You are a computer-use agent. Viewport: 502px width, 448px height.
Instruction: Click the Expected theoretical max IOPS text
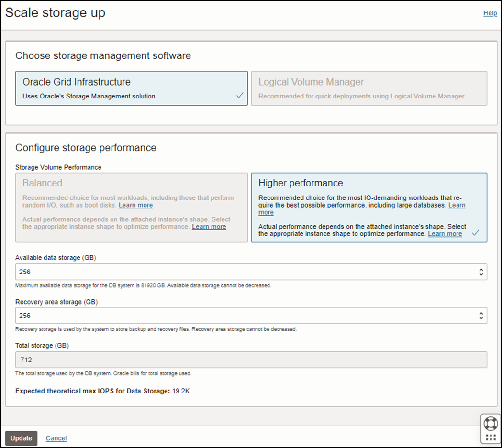pyautogui.click(x=102, y=391)
